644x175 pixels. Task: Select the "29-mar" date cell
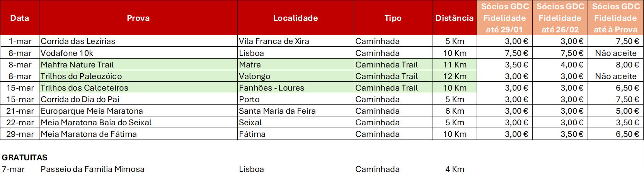coord(19,134)
